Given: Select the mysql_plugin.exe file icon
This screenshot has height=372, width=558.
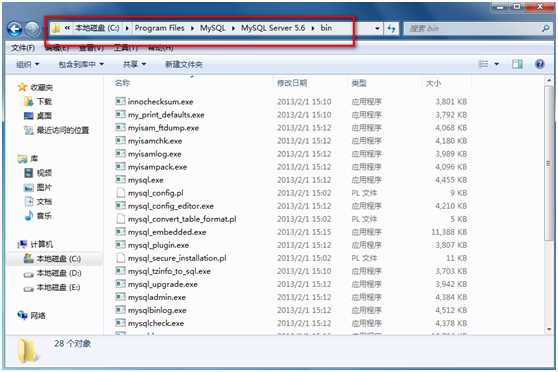Looking at the screenshot, I should (x=121, y=245).
